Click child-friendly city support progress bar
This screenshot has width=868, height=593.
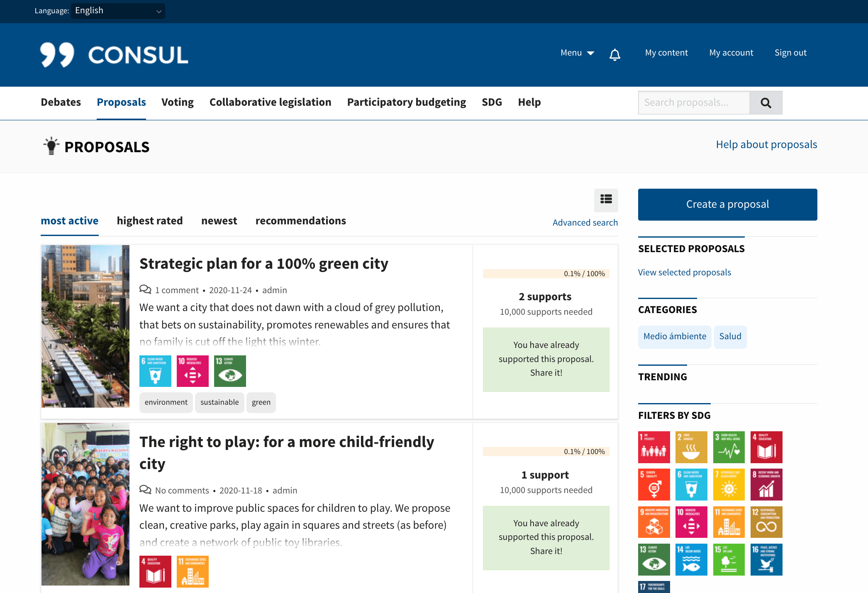click(x=546, y=452)
